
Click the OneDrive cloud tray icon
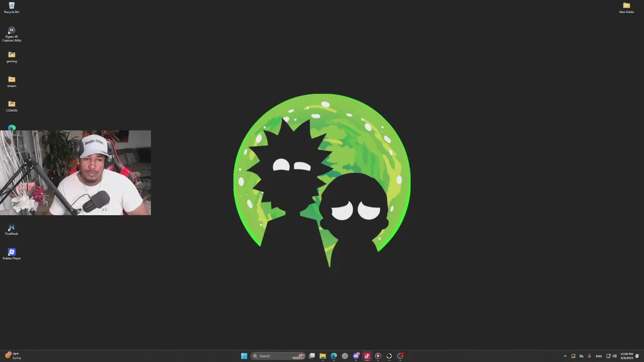[x=581, y=356]
